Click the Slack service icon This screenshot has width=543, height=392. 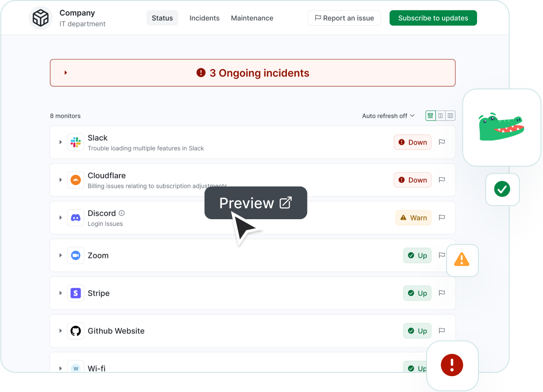[x=75, y=142]
